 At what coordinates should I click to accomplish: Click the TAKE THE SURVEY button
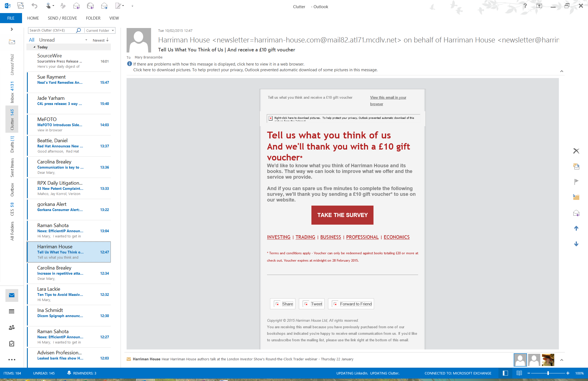click(x=342, y=215)
